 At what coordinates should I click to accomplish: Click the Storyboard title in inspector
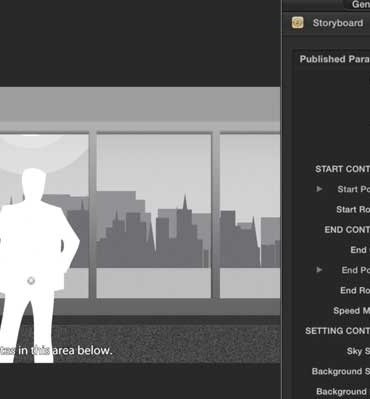(338, 23)
